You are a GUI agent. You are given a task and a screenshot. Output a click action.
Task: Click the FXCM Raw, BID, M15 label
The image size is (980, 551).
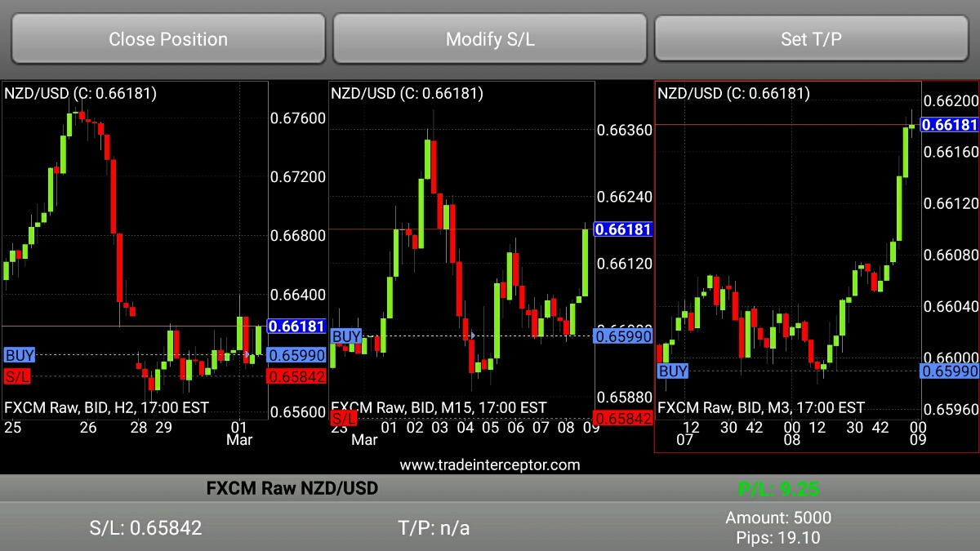(x=439, y=407)
